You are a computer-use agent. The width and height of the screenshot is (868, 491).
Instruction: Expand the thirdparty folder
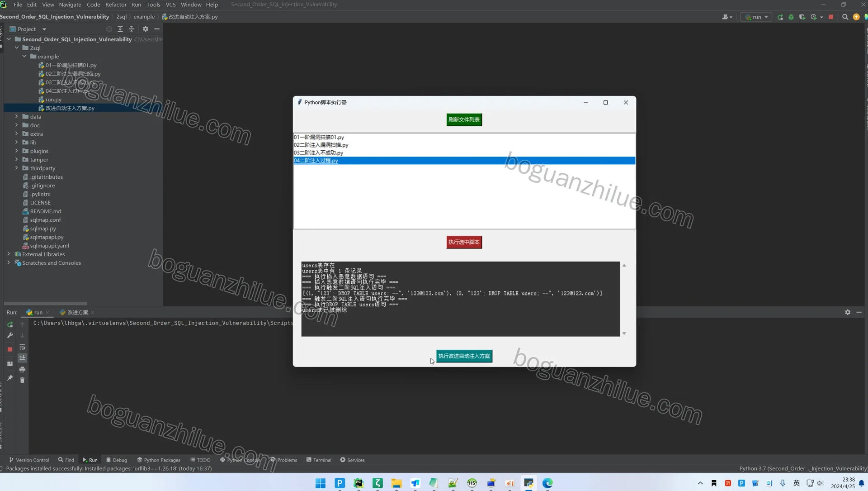17,168
